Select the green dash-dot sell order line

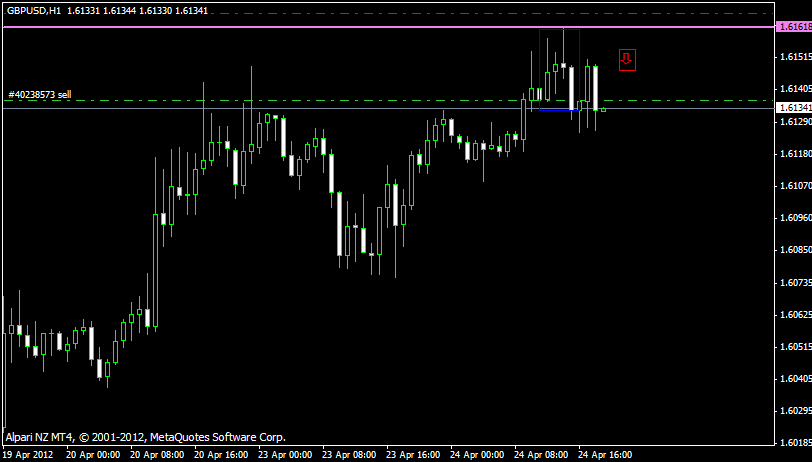pyautogui.click(x=388, y=100)
